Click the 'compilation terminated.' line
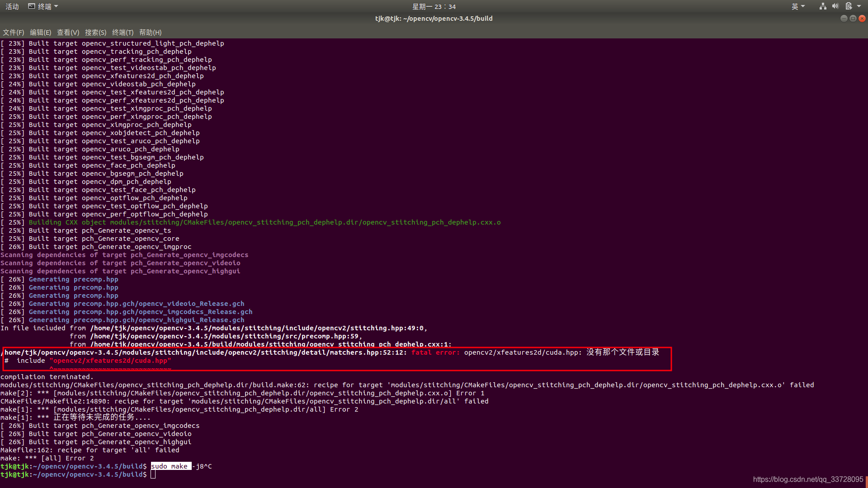The width and height of the screenshot is (868, 488). tap(47, 377)
